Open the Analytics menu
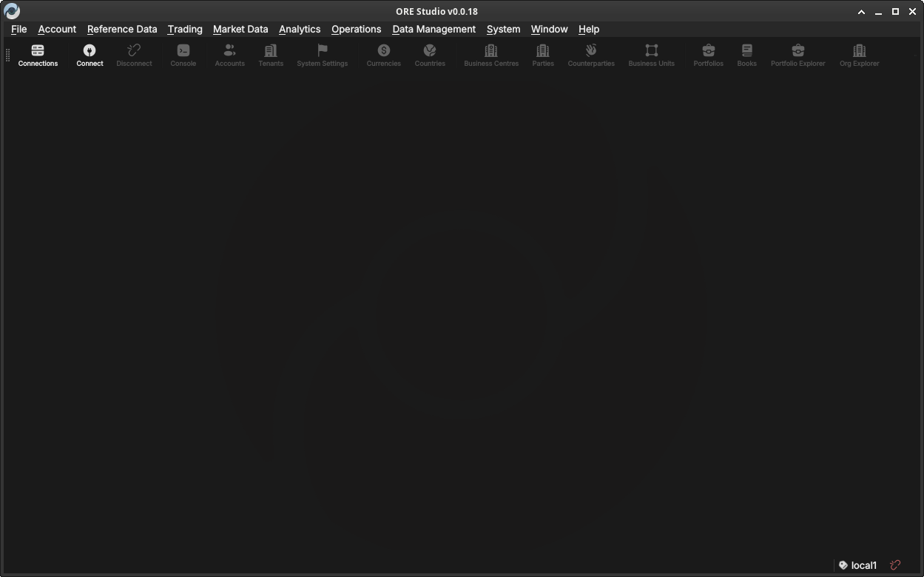 click(x=300, y=29)
